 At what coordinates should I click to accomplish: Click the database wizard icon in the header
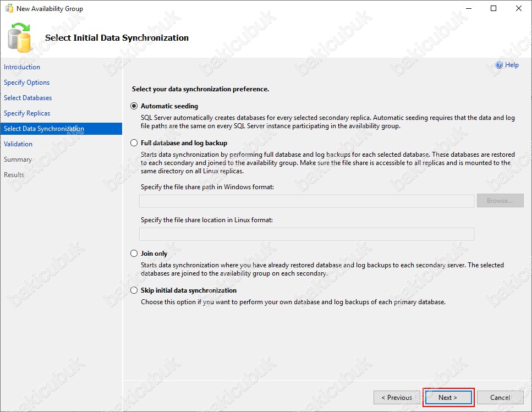[x=19, y=37]
